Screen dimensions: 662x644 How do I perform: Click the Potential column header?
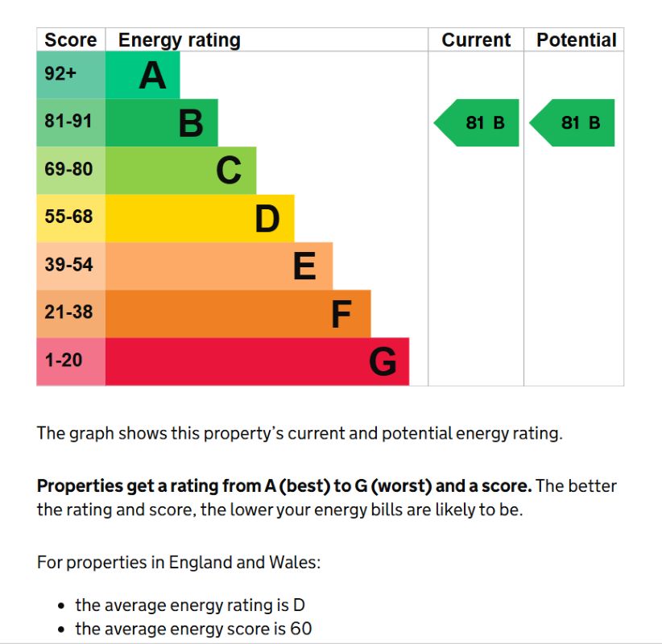577,40
